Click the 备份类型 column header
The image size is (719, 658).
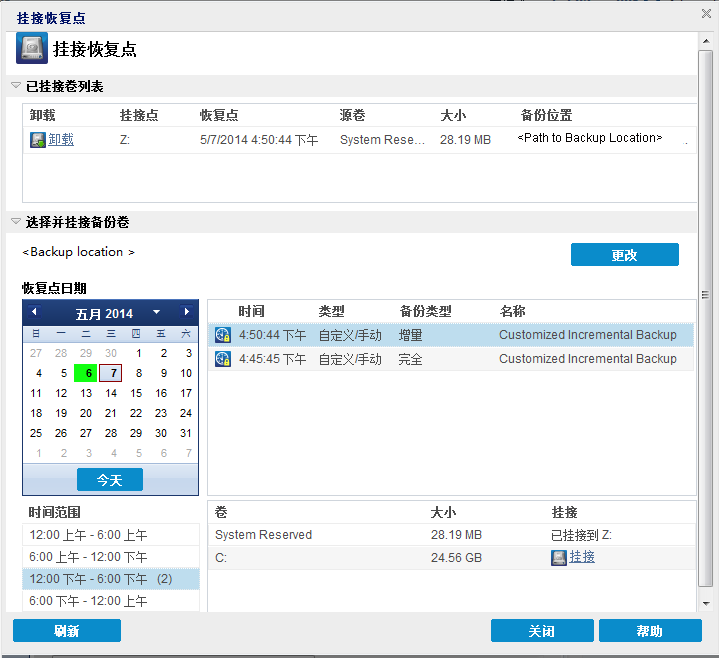(x=426, y=311)
